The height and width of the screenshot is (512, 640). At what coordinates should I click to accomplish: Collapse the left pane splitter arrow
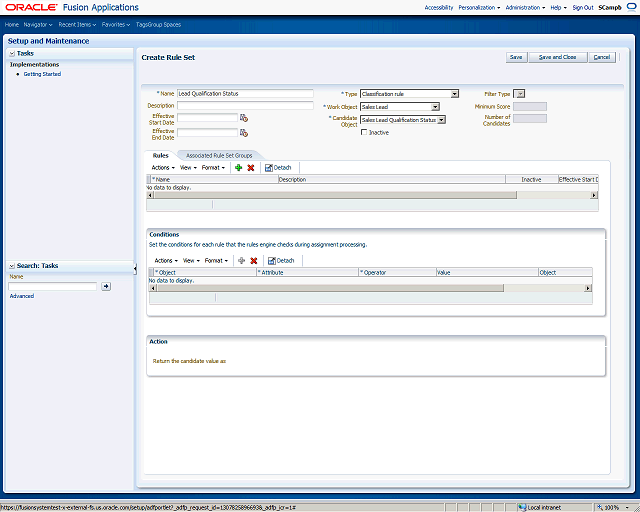[x=135, y=269]
